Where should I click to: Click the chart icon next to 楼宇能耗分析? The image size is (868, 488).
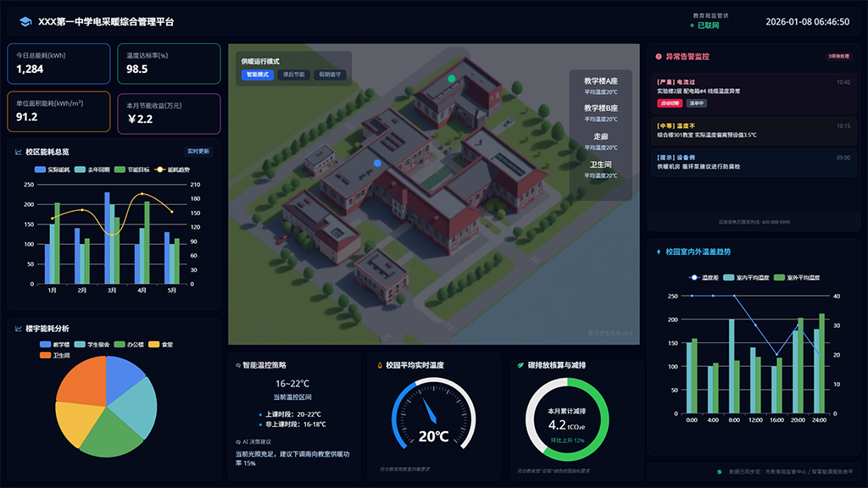coord(18,328)
